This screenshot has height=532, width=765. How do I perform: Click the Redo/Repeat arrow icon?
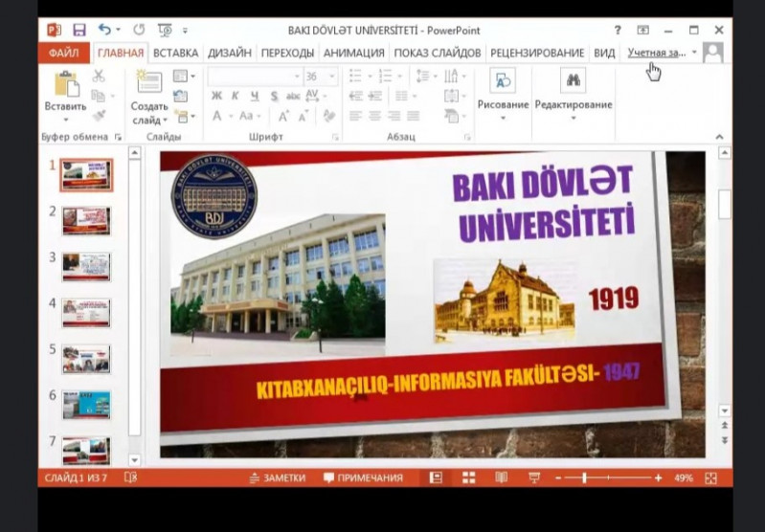(x=139, y=31)
